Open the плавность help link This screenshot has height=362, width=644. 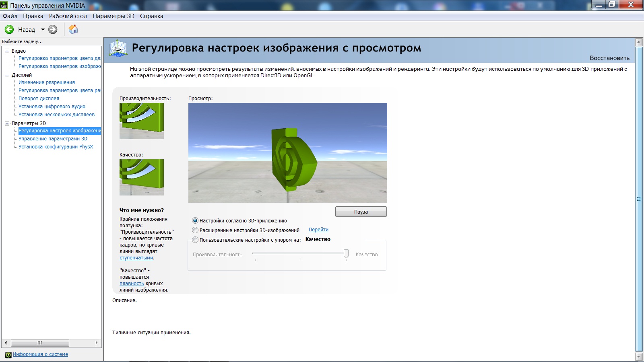tap(132, 284)
